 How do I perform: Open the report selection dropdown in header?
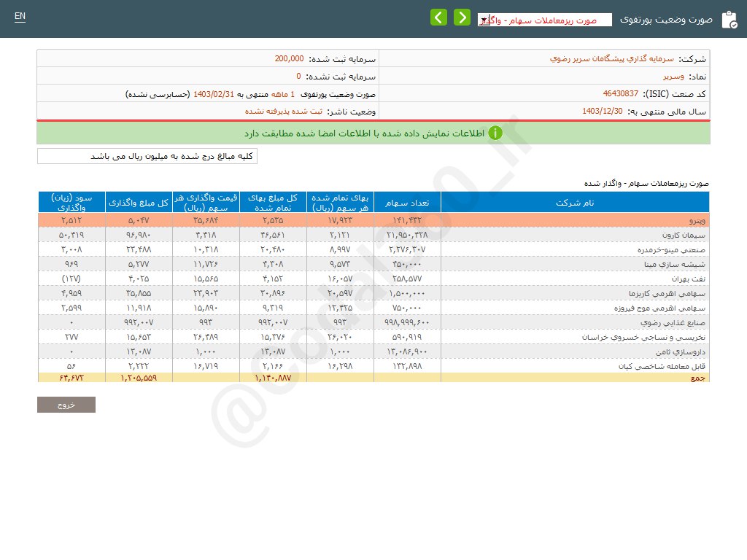coord(544,20)
